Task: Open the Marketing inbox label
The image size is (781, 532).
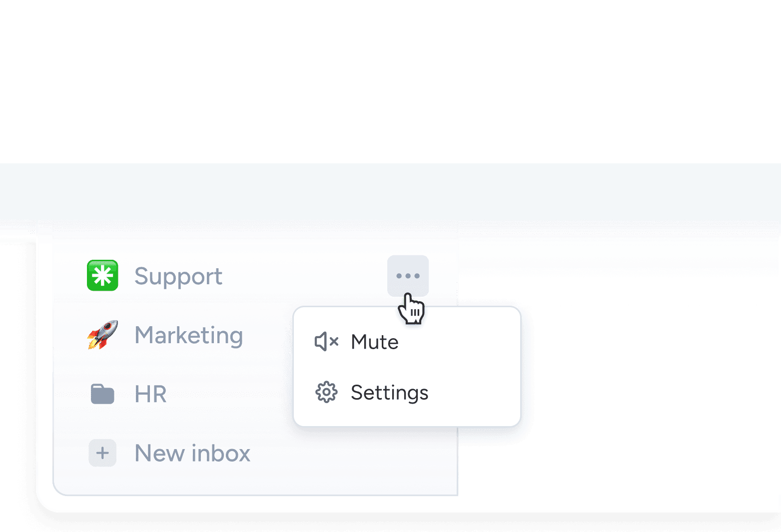Action: pyautogui.click(x=189, y=335)
